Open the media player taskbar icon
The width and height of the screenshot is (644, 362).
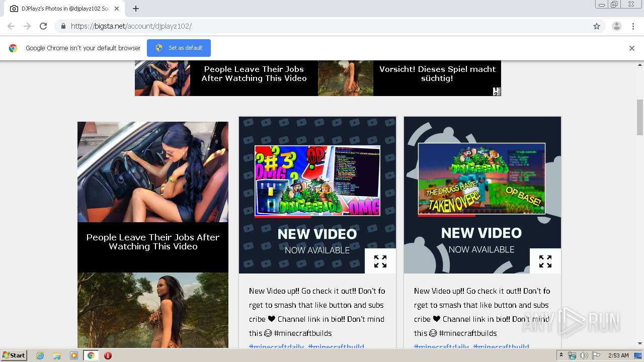click(x=74, y=355)
